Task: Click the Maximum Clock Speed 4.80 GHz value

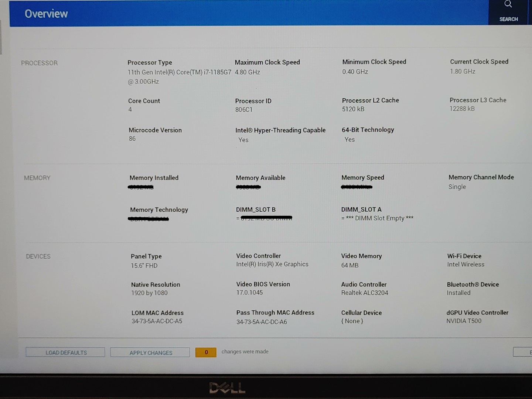Action: click(x=247, y=72)
